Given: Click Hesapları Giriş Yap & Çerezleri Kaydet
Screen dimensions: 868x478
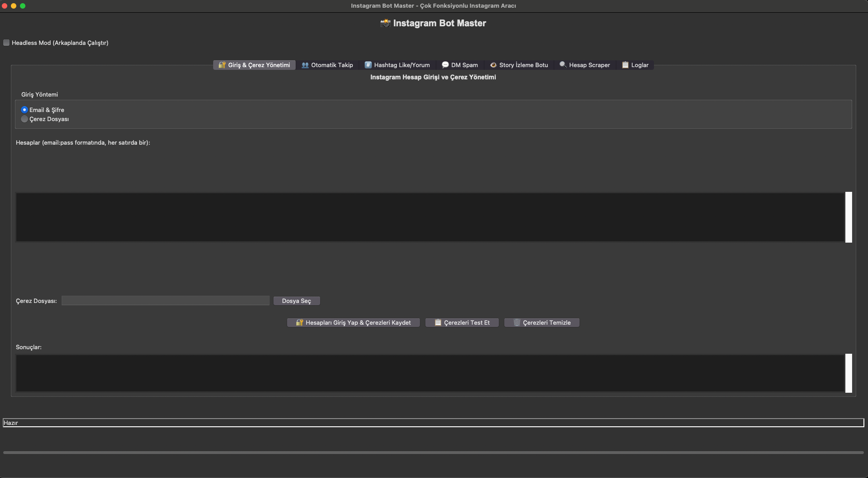Looking at the screenshot, I should pyautogui.click(x=353, y=322).
